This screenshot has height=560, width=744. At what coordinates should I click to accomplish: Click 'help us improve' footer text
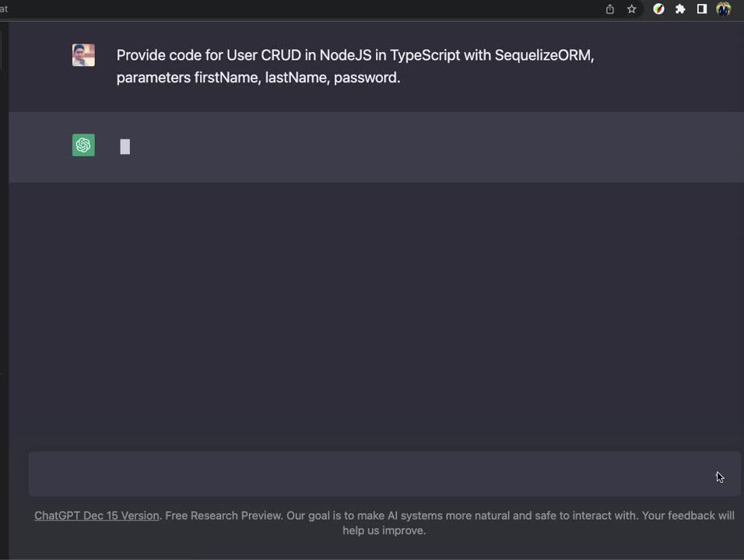point(384,530)
